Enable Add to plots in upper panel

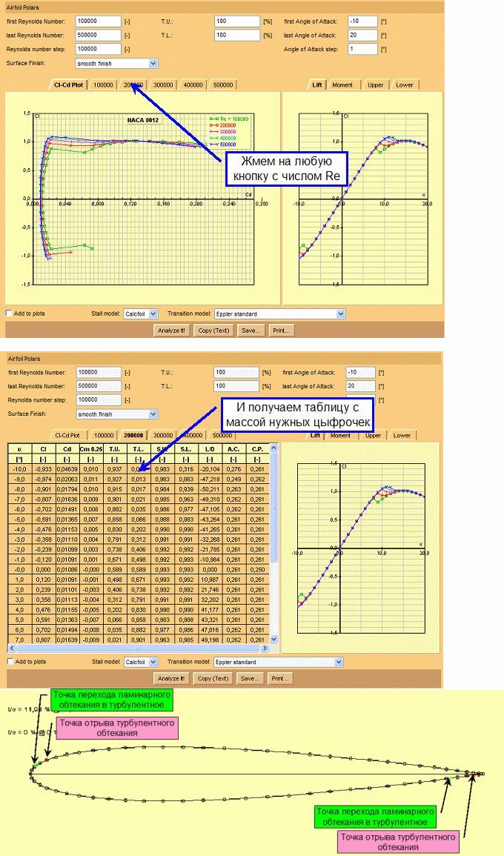pyautogui.click(x=10, y=313)
